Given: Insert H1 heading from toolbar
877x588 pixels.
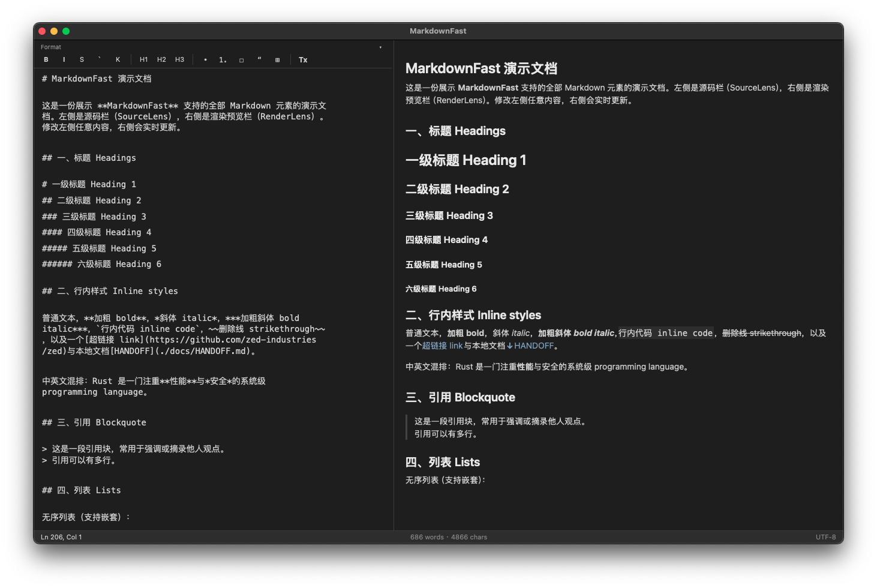Looking at the screenshot, I should tap(144, 59).
